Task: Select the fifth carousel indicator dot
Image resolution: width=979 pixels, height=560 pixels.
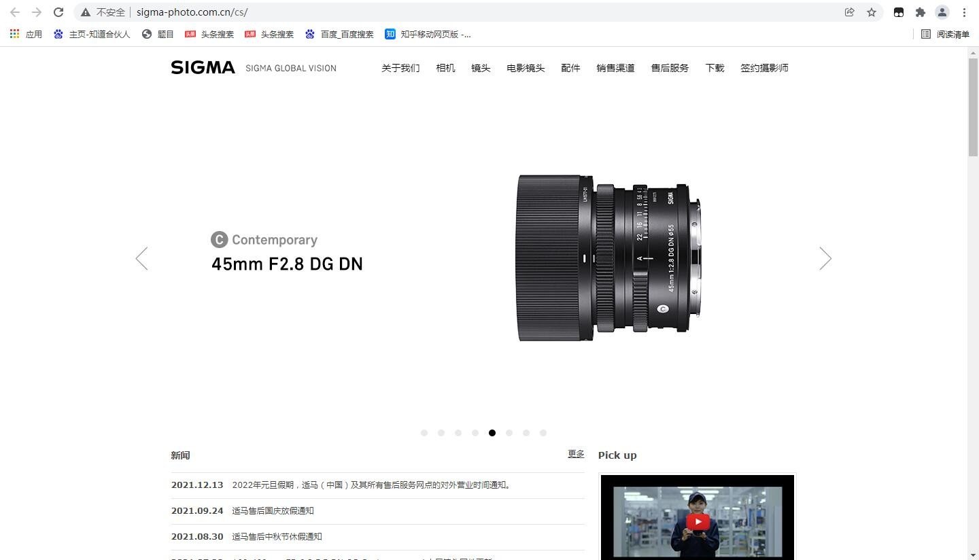Action: coord(492,432)
